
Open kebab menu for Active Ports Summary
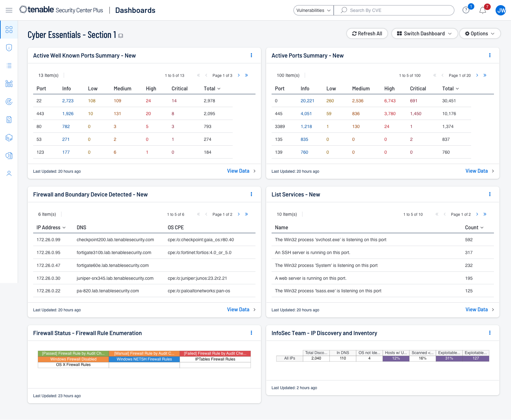pos(490,55)
